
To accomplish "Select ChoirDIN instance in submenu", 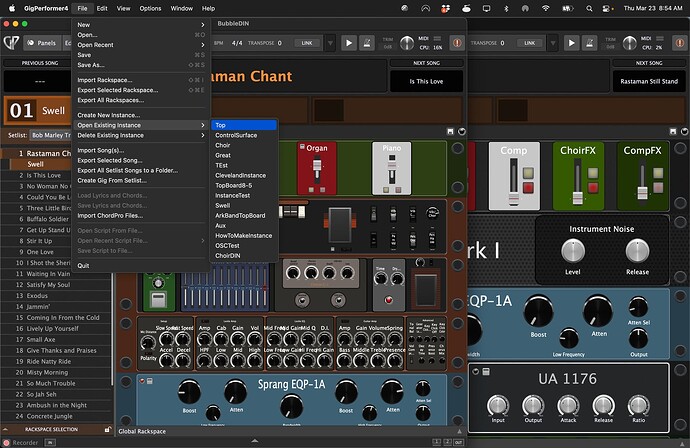I will pyautogui.click(x=244, y=256).
